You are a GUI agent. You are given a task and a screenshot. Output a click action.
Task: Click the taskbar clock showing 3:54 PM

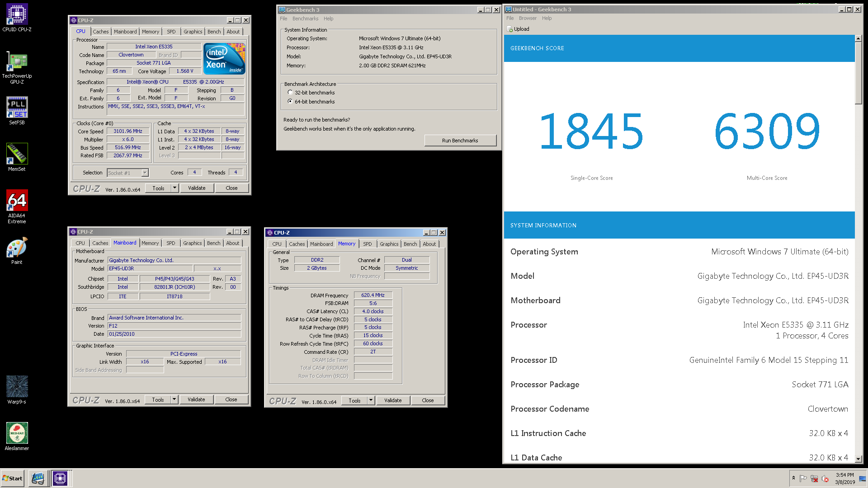click(845, 479)
